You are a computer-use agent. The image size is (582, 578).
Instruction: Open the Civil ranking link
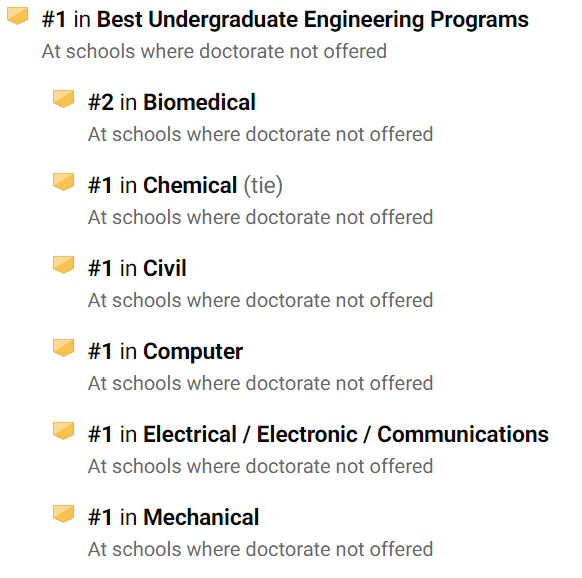(164, 268)
